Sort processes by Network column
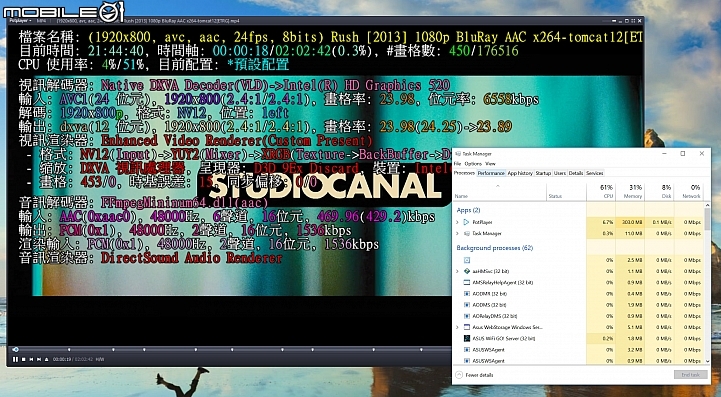 (689, 192)
